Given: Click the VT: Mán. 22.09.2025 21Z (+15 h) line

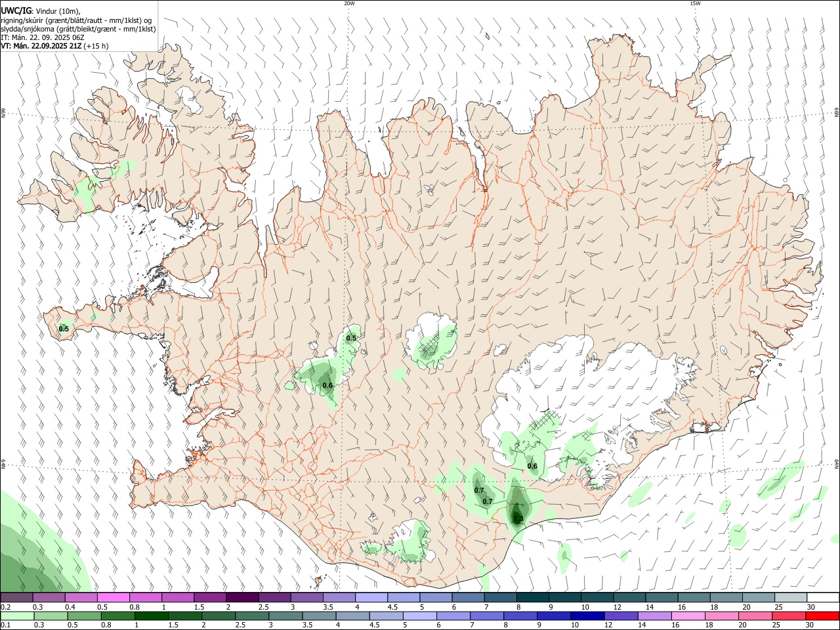Looking at the screenshot, I should (54, 46).
